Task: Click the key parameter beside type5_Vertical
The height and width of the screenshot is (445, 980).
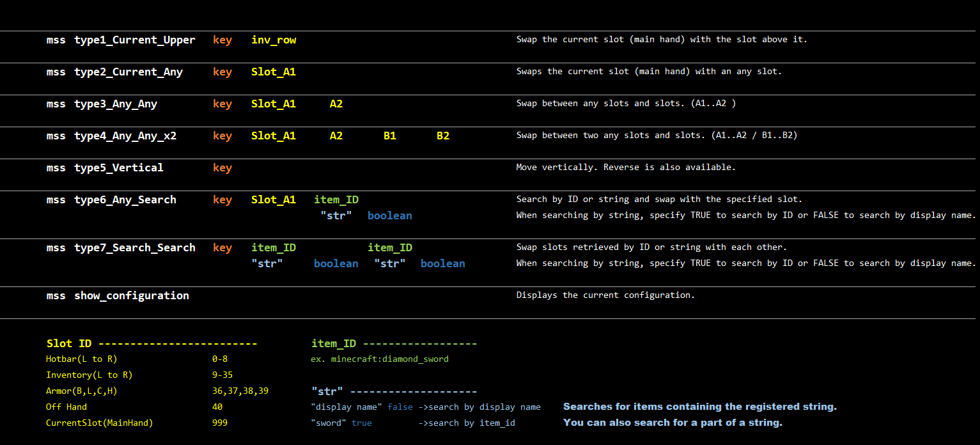Action: pyautogui.click(x=222, y=168)
